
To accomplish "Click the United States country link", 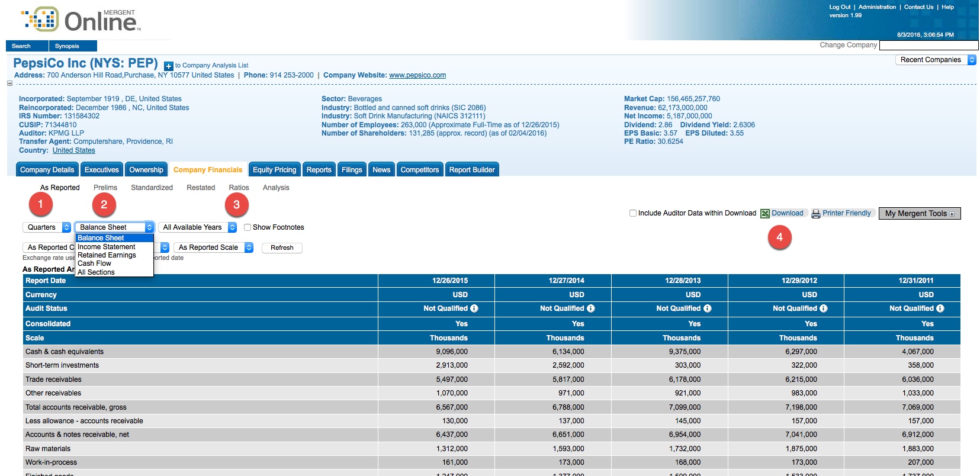I will (x=74, y=150).
